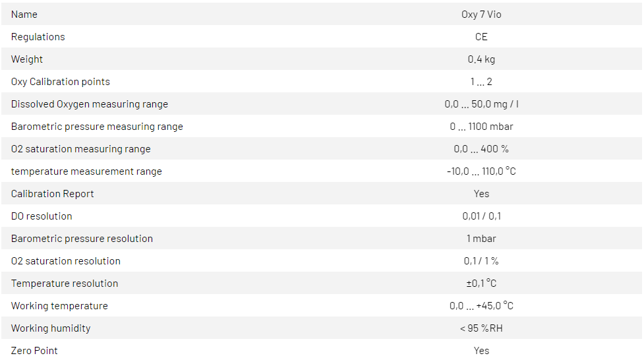Click O2 saturation measuring range label
The image size is (644, 362).
pyautogui.click(x=81, y=149)
